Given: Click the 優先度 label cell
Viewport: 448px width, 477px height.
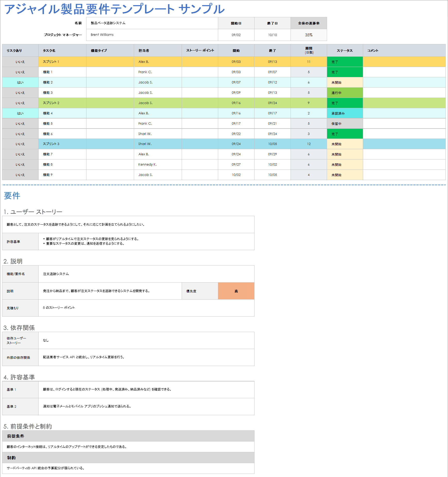Looking at the screenshot, I should [200, 291].
